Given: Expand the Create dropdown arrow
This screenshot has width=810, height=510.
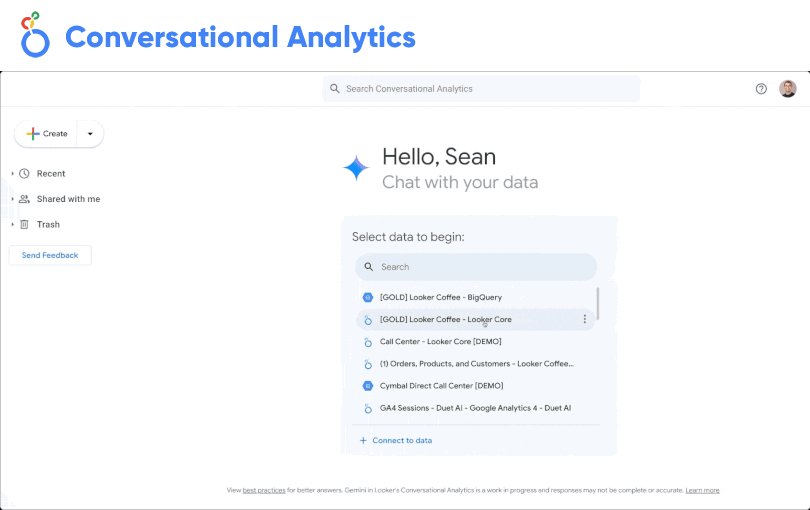Looking at the screenshot, I should 89,134.
